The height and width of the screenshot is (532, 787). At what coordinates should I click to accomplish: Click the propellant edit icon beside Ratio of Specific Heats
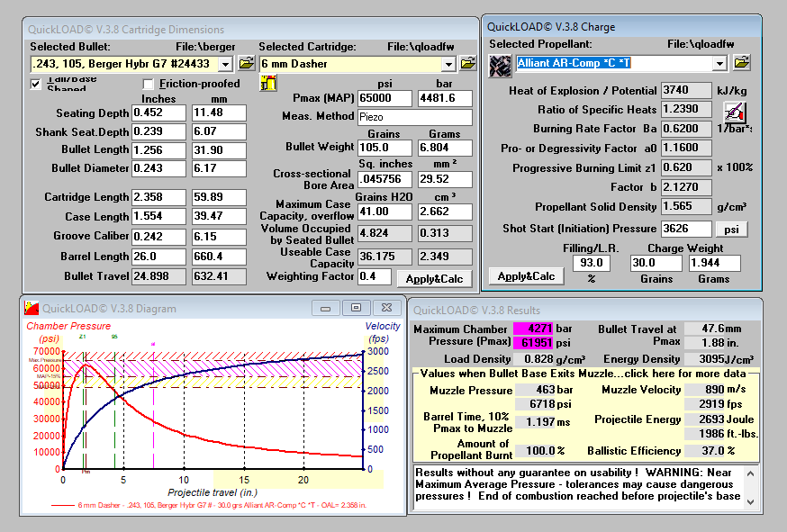[735, 112]
